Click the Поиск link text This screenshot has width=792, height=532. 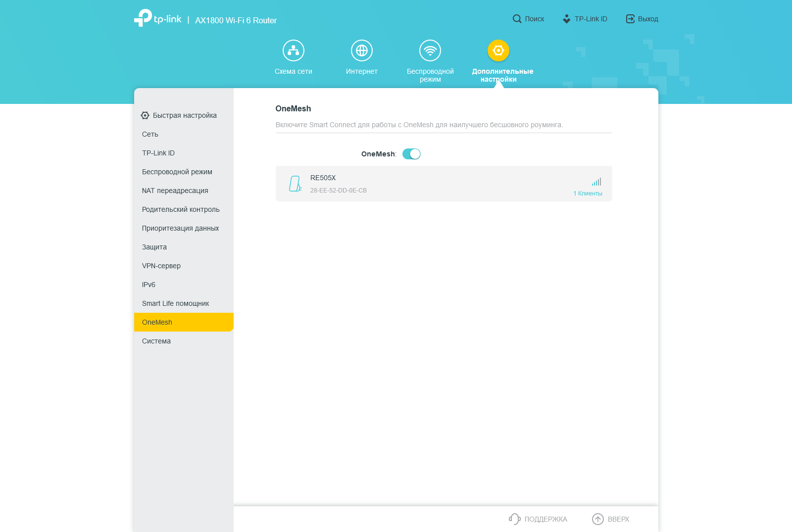coord(535,19)
